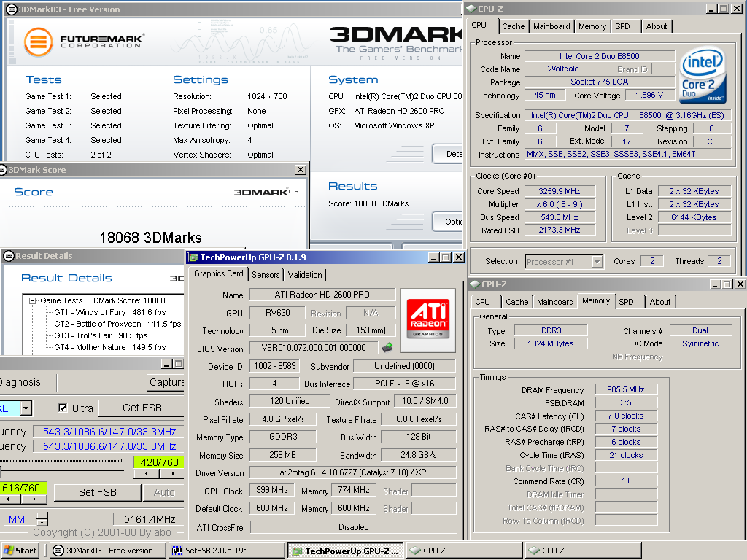The image size is (747, 560).
Task: Close the lower CPU-Z Memory window
Action: tap(740, 284)
